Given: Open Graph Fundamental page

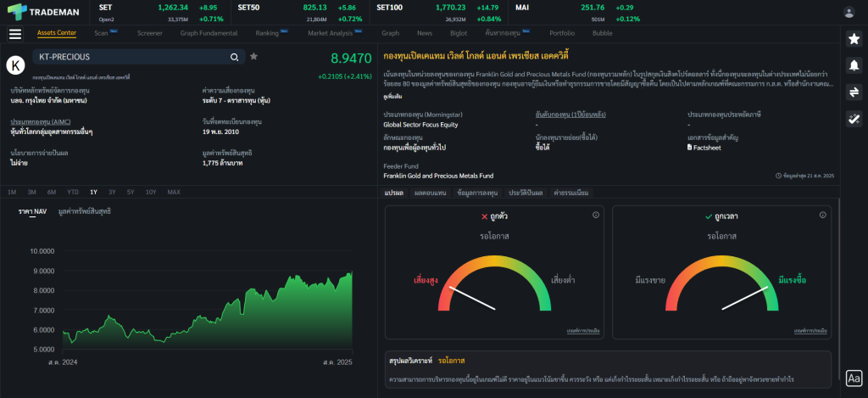Looking at the screenshot, I should (209, 33).
